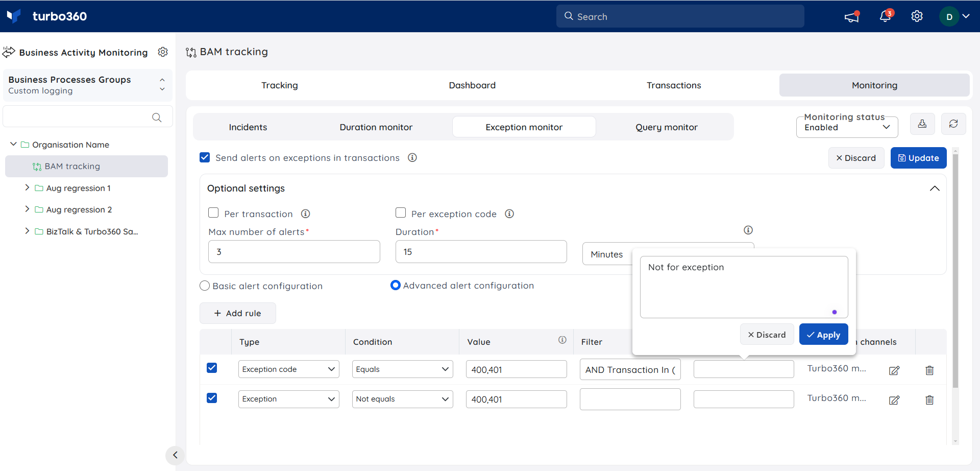Show info for Send alerts on exceptions
Image resolution: width=980 pixels, height=471 pixels.
[x=412, y=158]
